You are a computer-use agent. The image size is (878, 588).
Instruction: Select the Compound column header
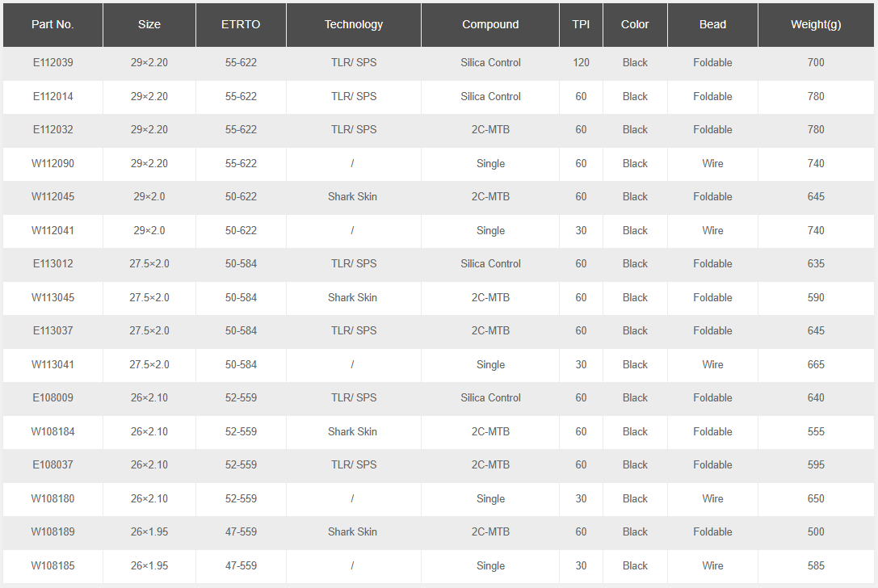490,24
